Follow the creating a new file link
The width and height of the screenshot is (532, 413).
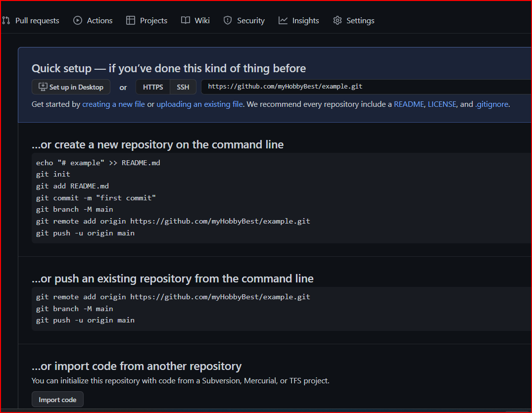pos(113,104)
